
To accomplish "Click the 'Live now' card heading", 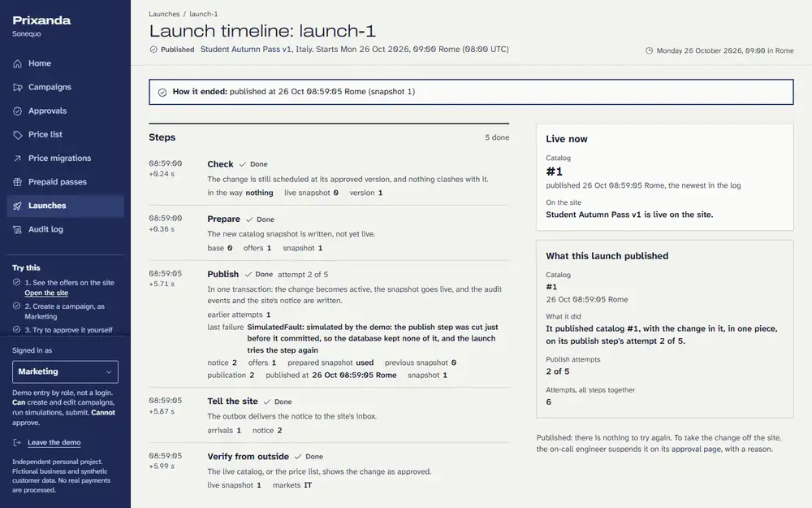I will click(x=567, y=139).
